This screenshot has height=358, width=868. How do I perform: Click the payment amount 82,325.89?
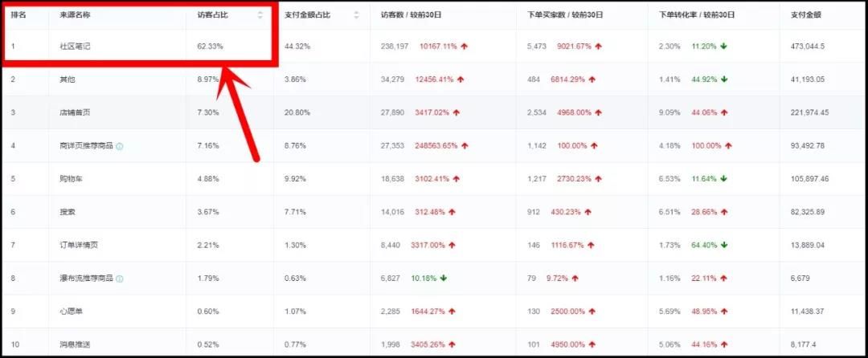coord(808,212)
